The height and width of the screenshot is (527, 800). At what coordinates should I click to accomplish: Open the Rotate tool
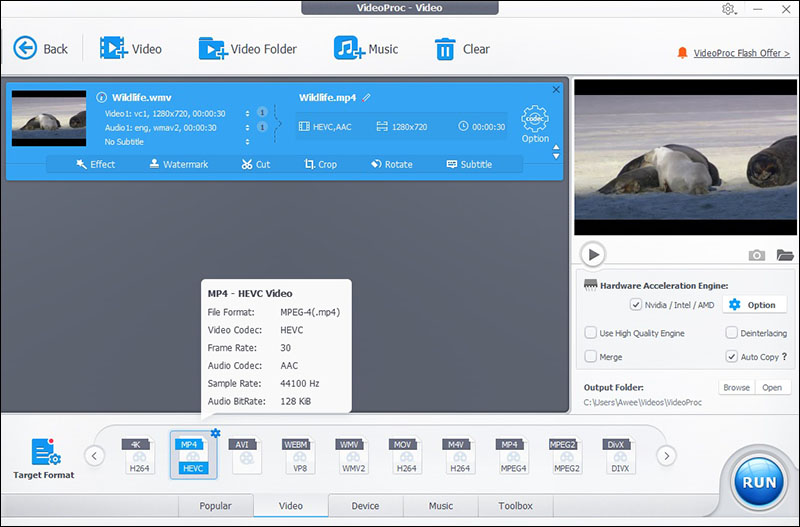pos(391,164)
